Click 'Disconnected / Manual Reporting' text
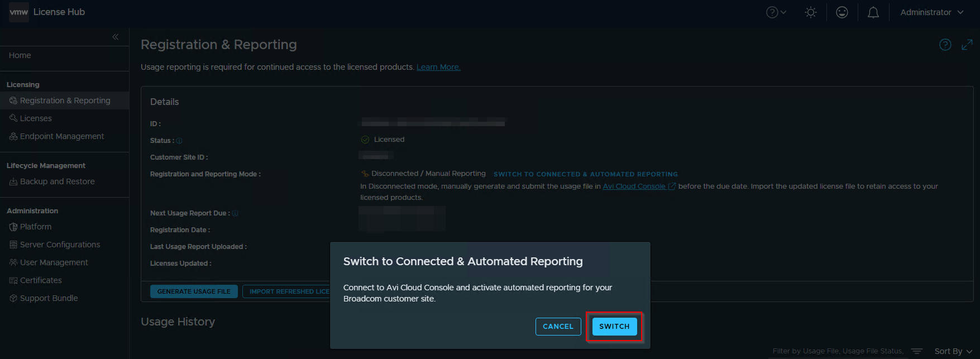This screenshot has width=980, height=359. click(428, 174)
